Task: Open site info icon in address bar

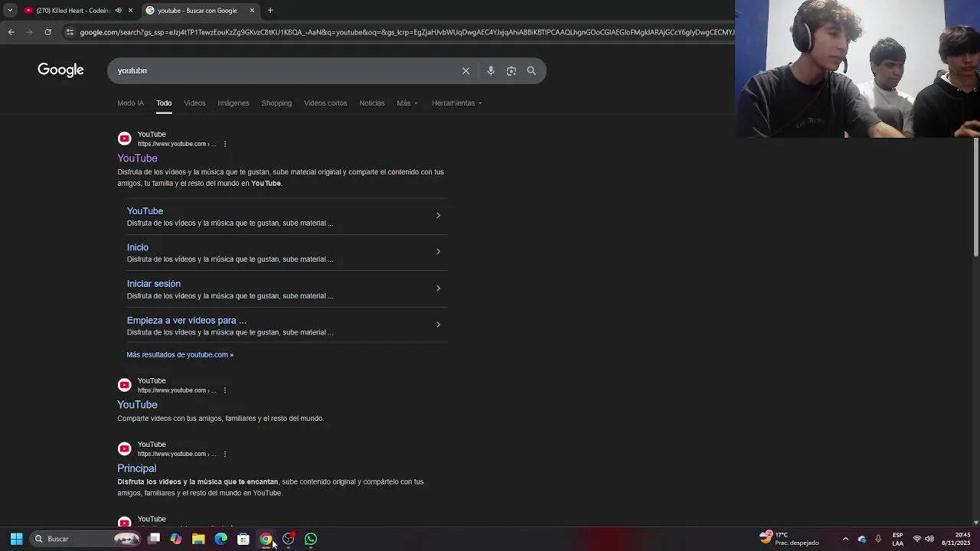Action: [70, 32]
